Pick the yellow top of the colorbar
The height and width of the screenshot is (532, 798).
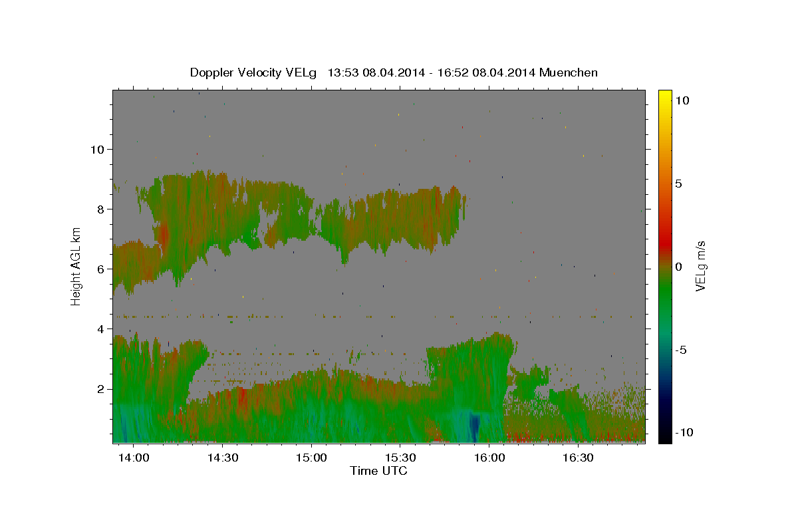(x=664, y=96)
